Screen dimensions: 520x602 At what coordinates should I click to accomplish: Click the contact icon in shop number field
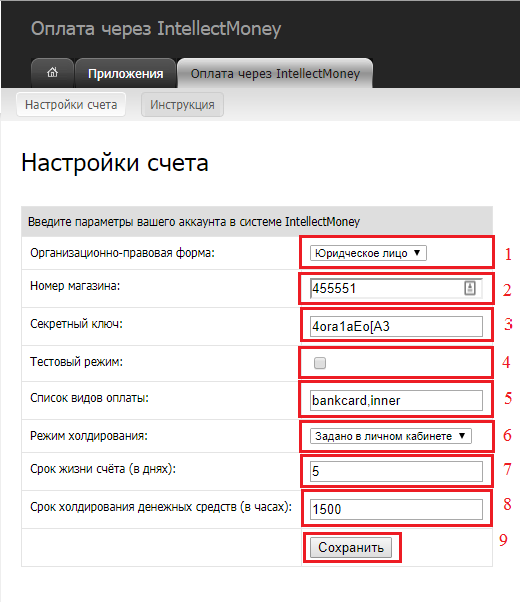tap(470, 288)
